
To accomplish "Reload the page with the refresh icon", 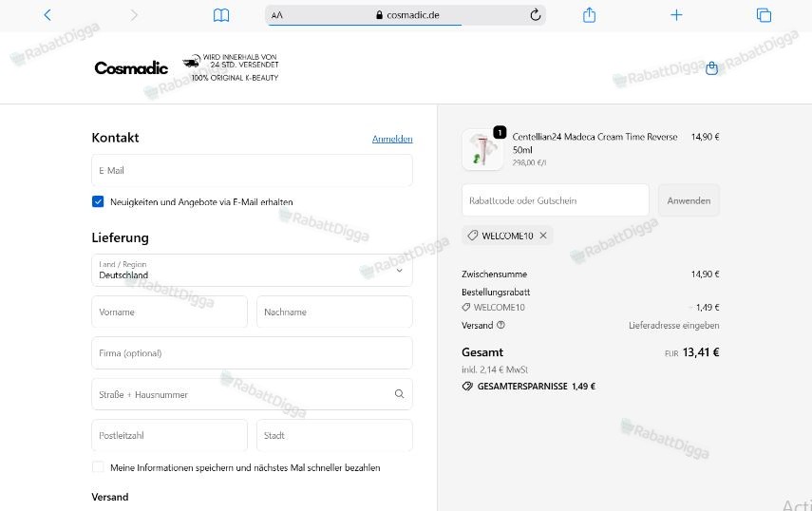I will tap(536, 15).
